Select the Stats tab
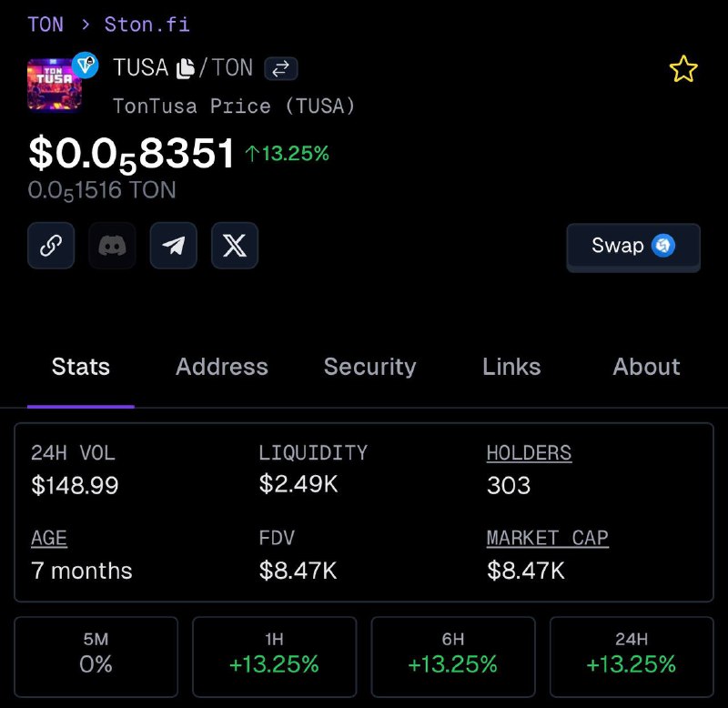Screen dimensions: 728x708 point(81,367)
